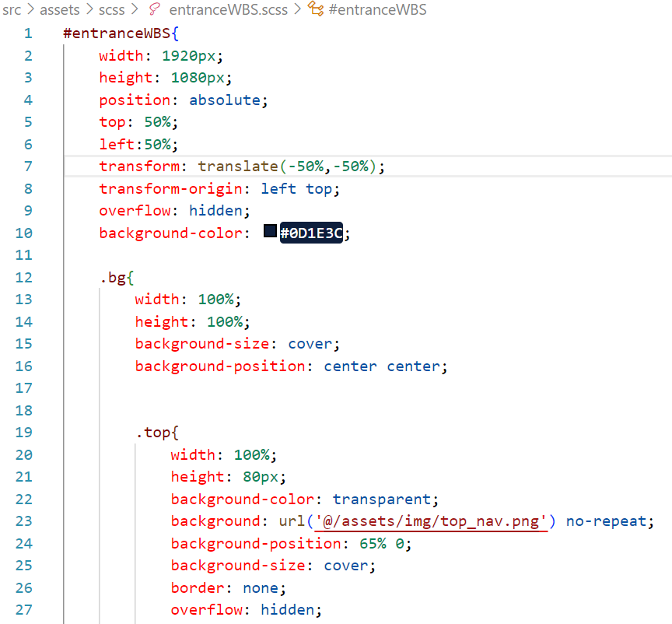Open the src breadcrumb folder

tap(12, 10)
